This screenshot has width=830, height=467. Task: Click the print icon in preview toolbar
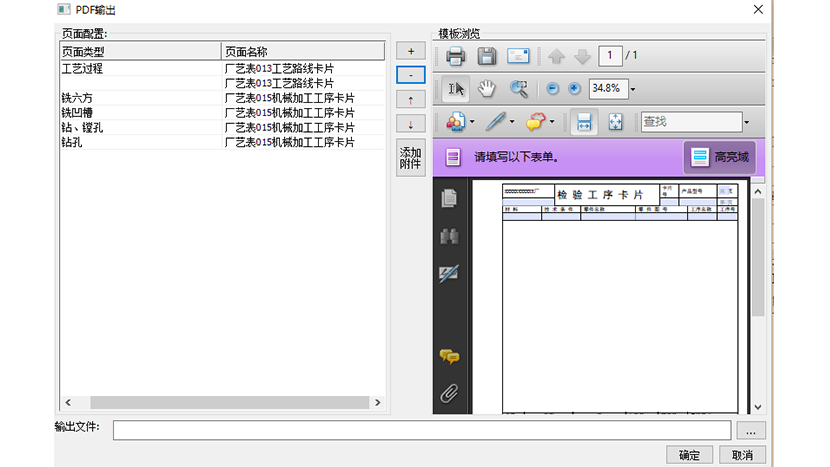(x=455, y=56)
